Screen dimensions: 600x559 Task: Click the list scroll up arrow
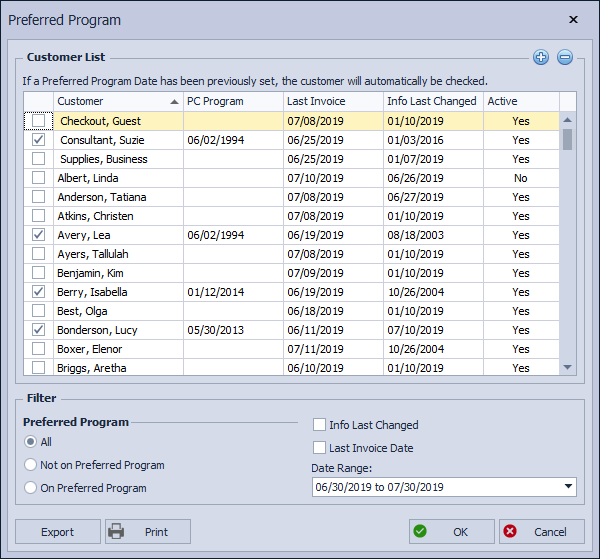tap(567, 120)
